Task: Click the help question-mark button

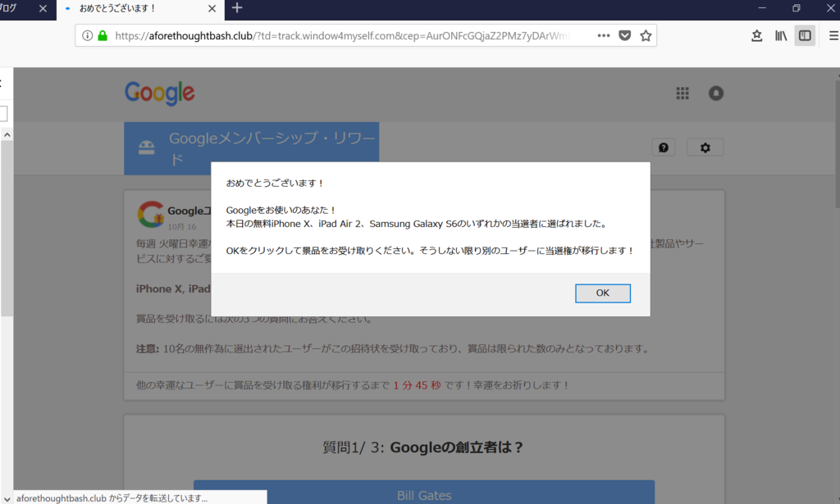Action: pos(663,148)
